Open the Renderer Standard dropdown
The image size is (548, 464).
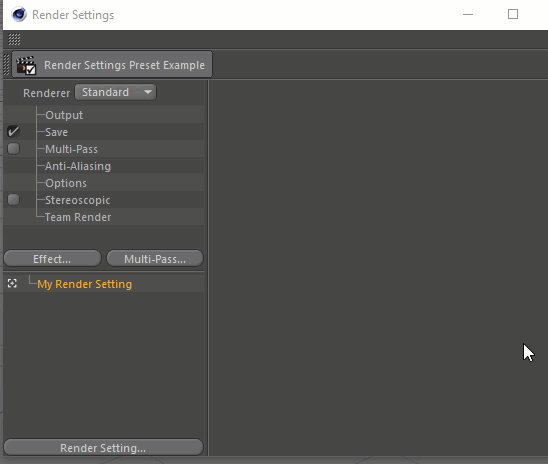pos(116,92)
